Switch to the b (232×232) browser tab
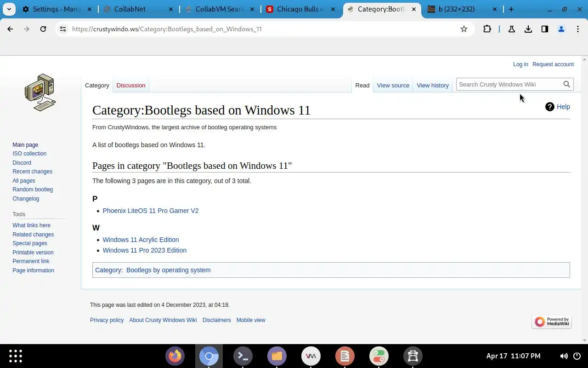 click(x=463, y=9)
